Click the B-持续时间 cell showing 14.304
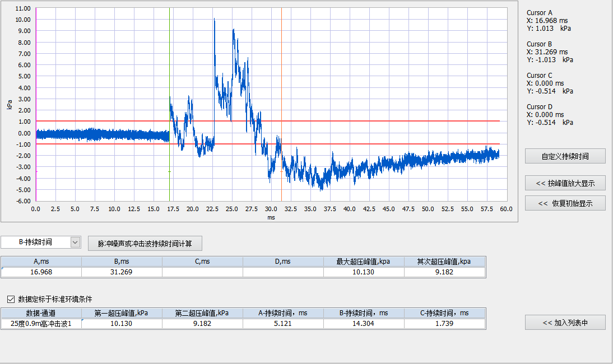 tap(364, 324)
